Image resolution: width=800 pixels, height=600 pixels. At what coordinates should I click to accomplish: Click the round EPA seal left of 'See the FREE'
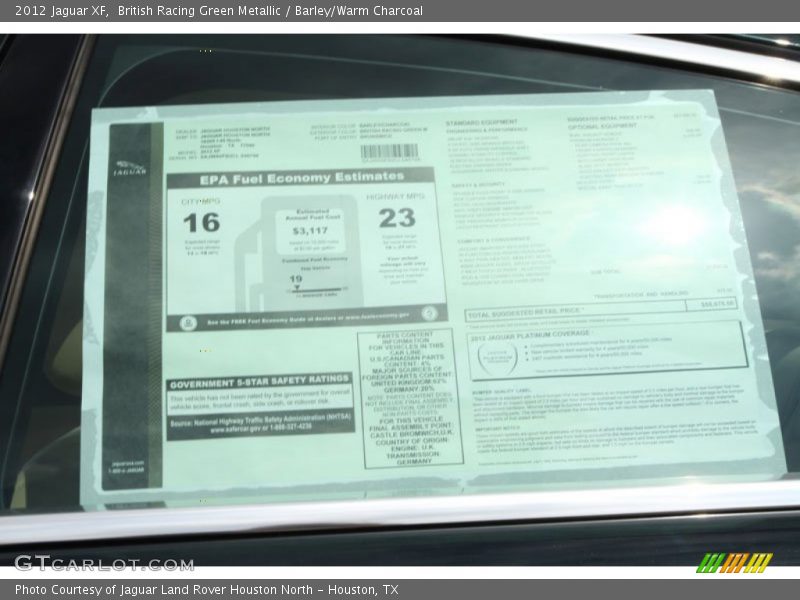coord(188,323)
